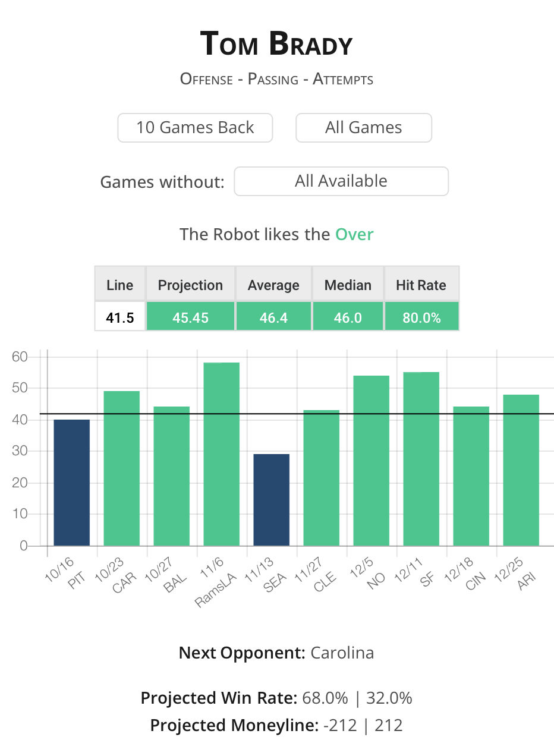Viewport: 554px width, 756px height.
Task: Click the 12/25 ARI green bar
Action: point(521,470)
